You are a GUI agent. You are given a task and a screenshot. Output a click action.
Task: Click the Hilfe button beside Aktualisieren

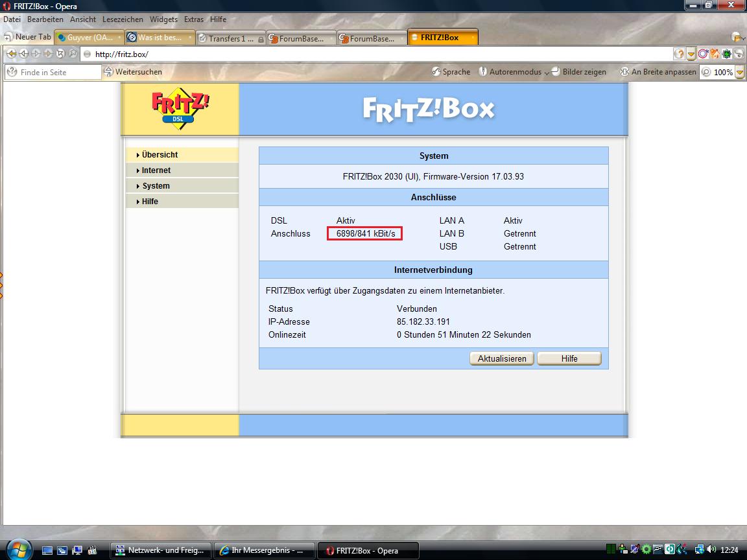(569, 358)
